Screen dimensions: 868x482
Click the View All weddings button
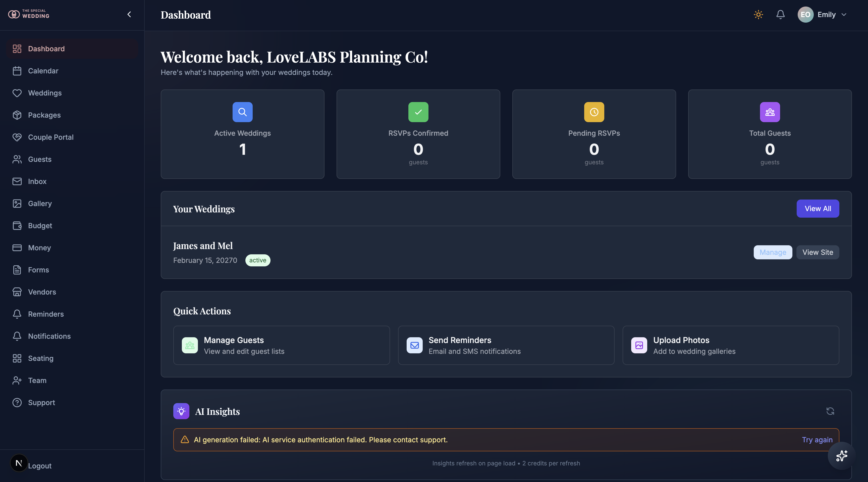(818, 209)
